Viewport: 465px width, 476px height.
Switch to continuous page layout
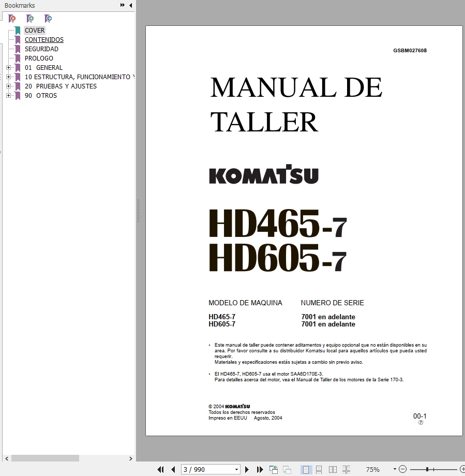point(319,470)
